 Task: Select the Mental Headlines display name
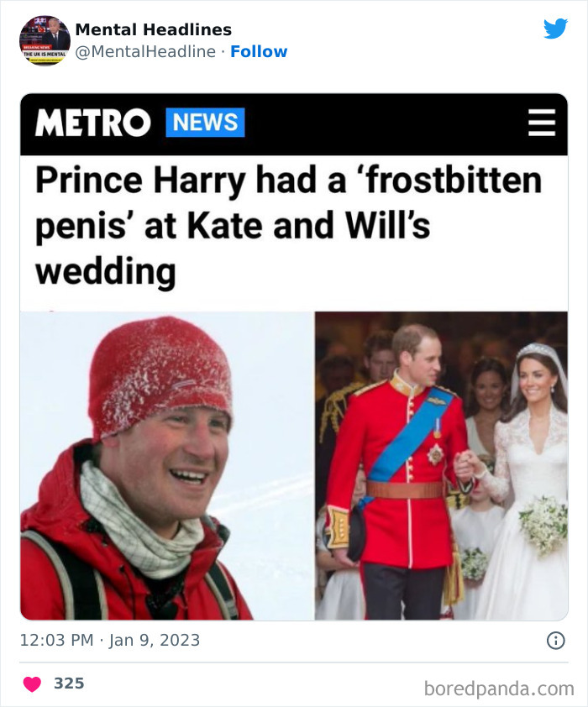point(153,29)
